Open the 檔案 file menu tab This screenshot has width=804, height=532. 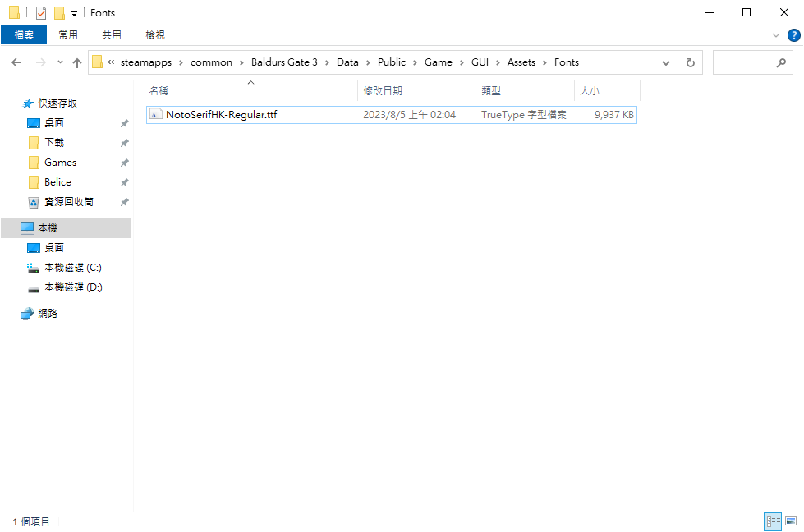tap(24, 34)
